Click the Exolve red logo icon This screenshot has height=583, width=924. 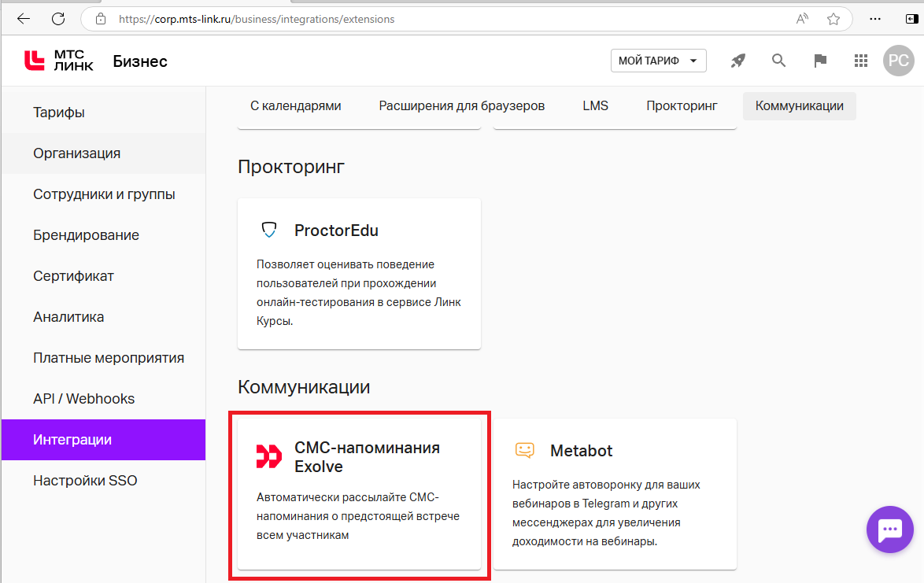(268, 456)
